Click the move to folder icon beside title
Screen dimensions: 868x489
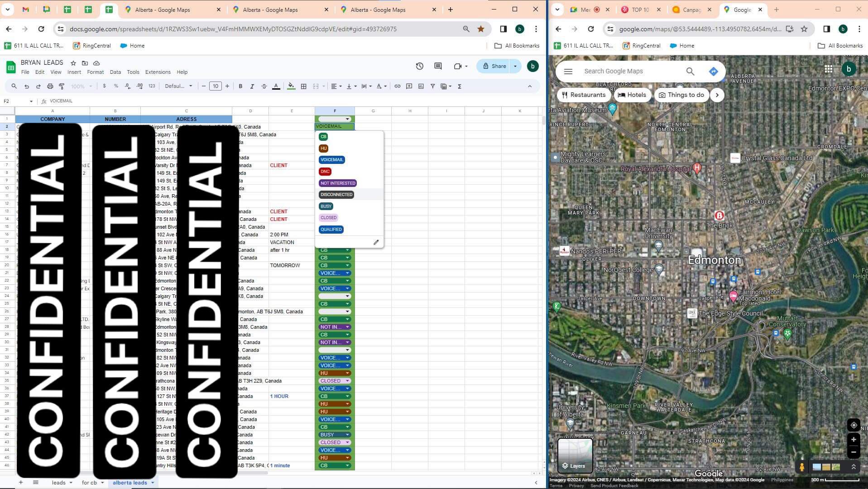point(85,63)
